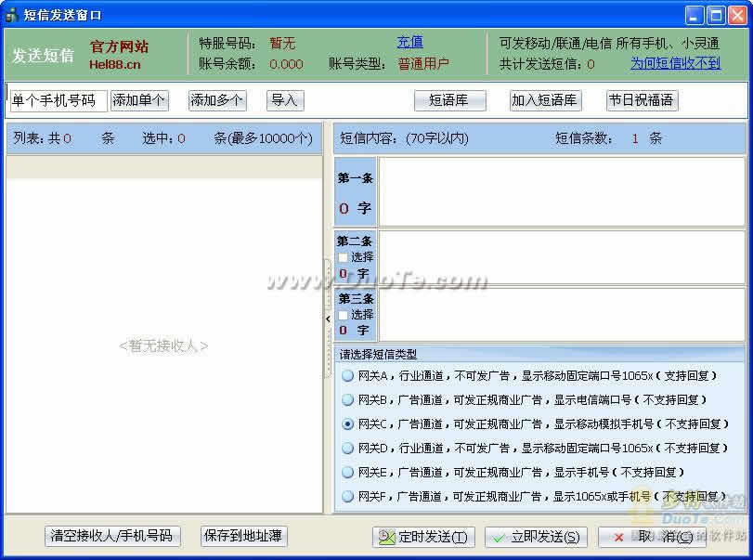753x560 pixels.
Task: Open the 为何短信收不到 help link
Action: tap(675, 64)
